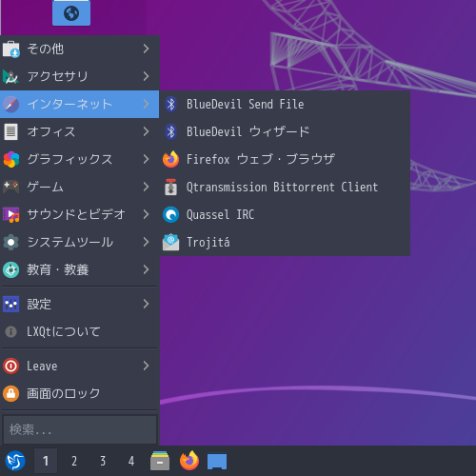Click the Firefox icon in the submenu
This screenshot has height=476, width=476.
[x=171, y=159]
